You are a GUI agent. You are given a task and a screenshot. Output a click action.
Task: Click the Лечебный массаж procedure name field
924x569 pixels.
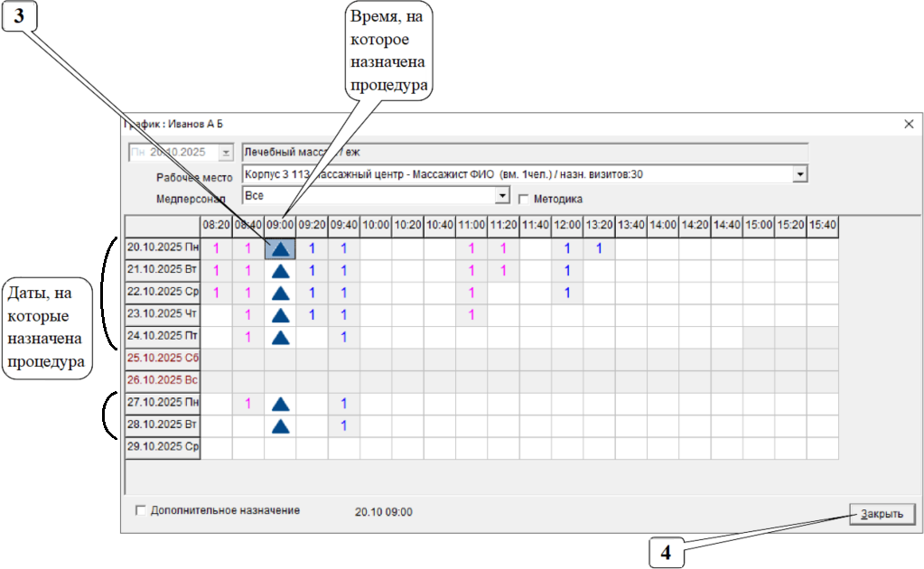pyautogui.click(x=524, y=152)
